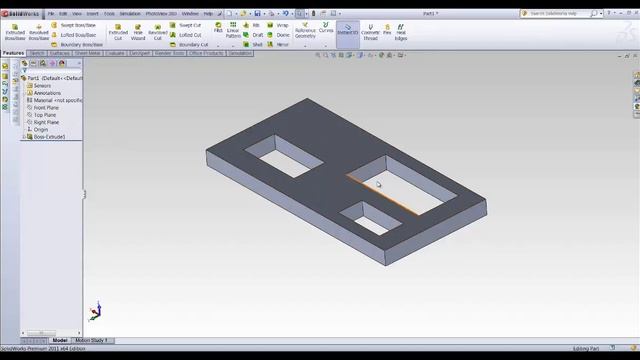Image resolution: width=640 pixels, height=360 pixels.
Task: Select the Dome feature
Action: pyautogui.click(x=278, y=35)
